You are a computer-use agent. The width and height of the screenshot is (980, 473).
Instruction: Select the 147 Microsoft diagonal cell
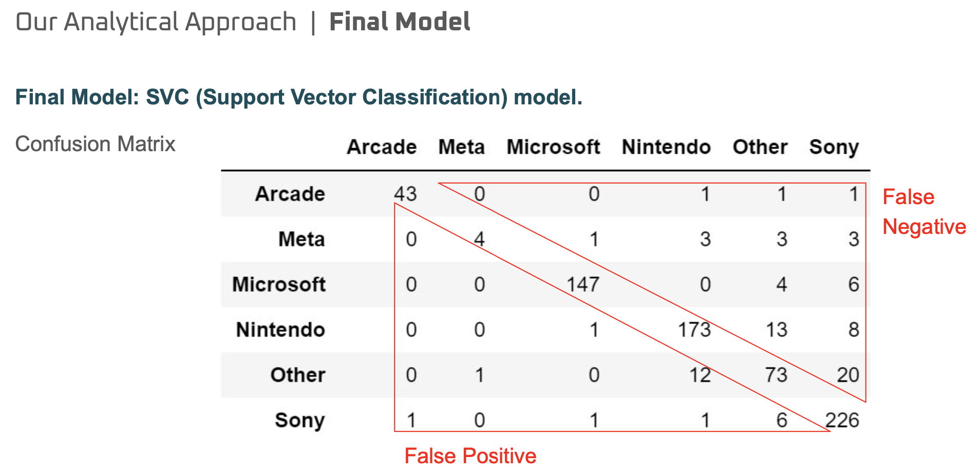pos(583,284)
